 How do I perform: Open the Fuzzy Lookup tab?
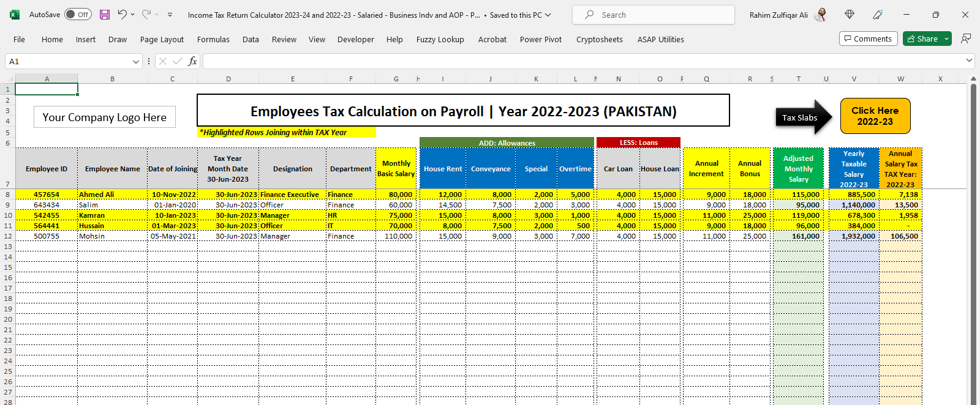tap(440, 39)
